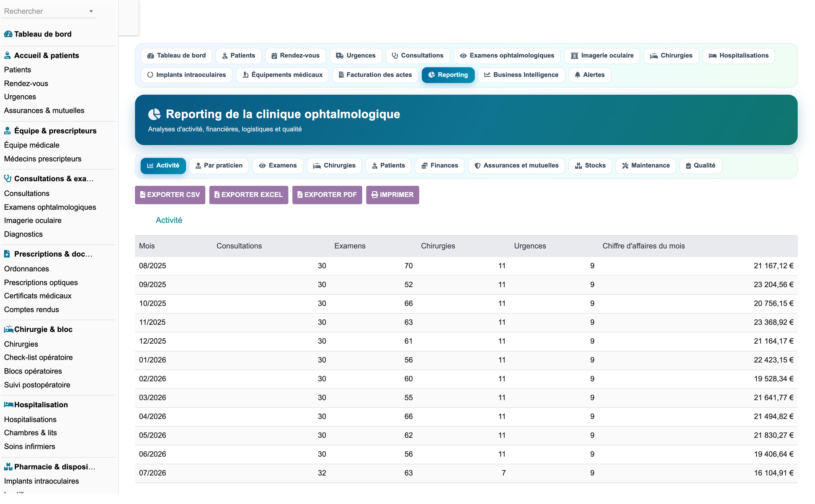Click the Pharmacie & disposi… boxes icon
Viewport: 815px width, 504px height.
[x=8, y=467]
